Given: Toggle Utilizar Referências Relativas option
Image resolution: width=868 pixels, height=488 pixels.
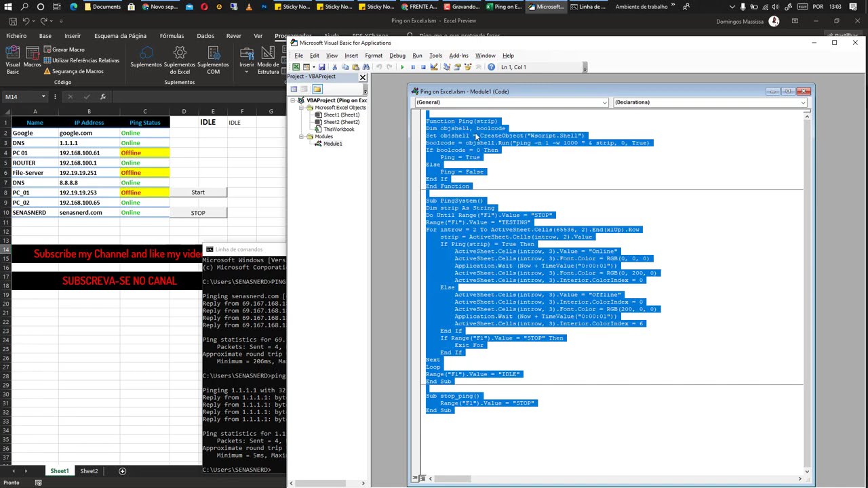Looking at the screenshot, I should click(x=81, y=60).
